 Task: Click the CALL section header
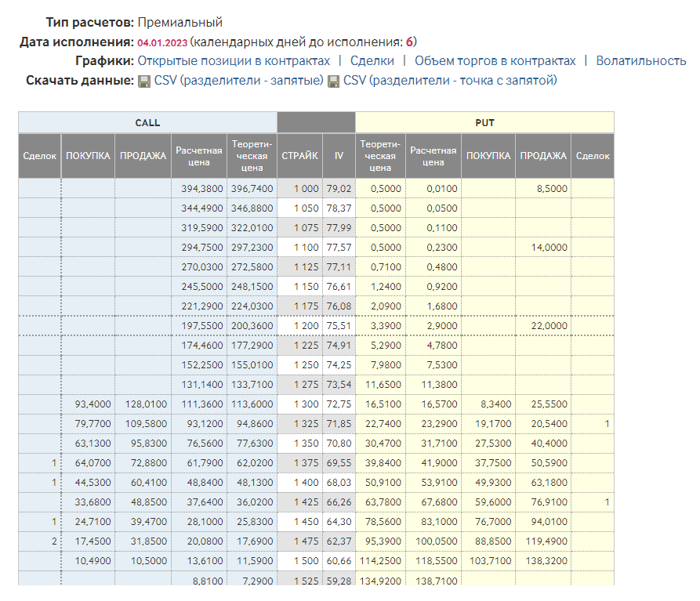pos(147,123)
